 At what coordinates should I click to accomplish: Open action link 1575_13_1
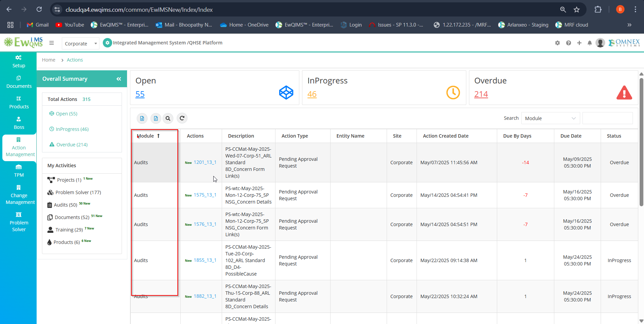205,195
